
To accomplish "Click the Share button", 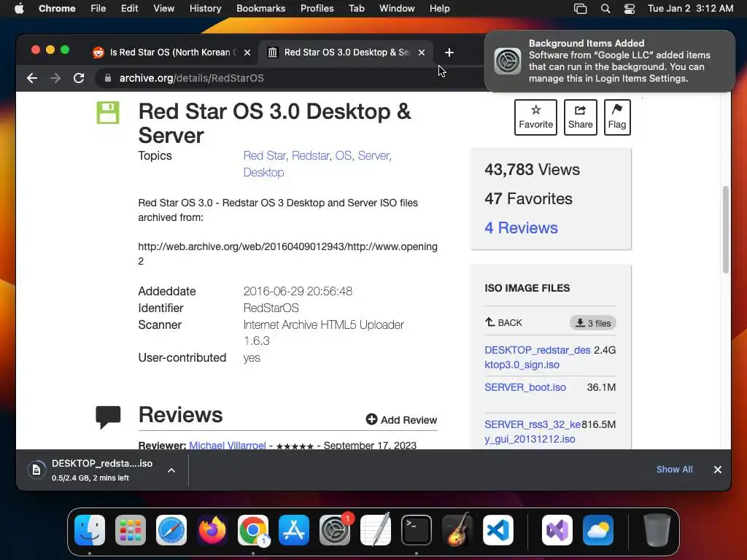I will [580, 117].
